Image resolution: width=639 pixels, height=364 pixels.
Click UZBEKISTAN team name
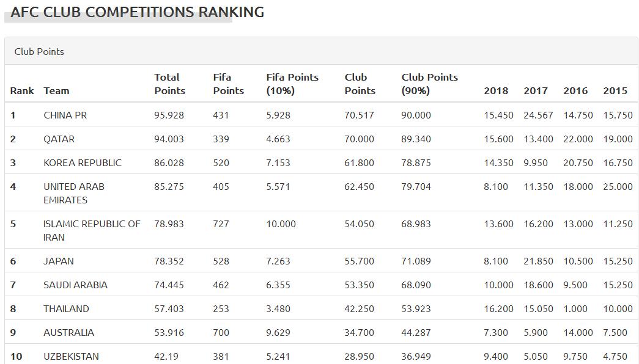coord(71,356)
